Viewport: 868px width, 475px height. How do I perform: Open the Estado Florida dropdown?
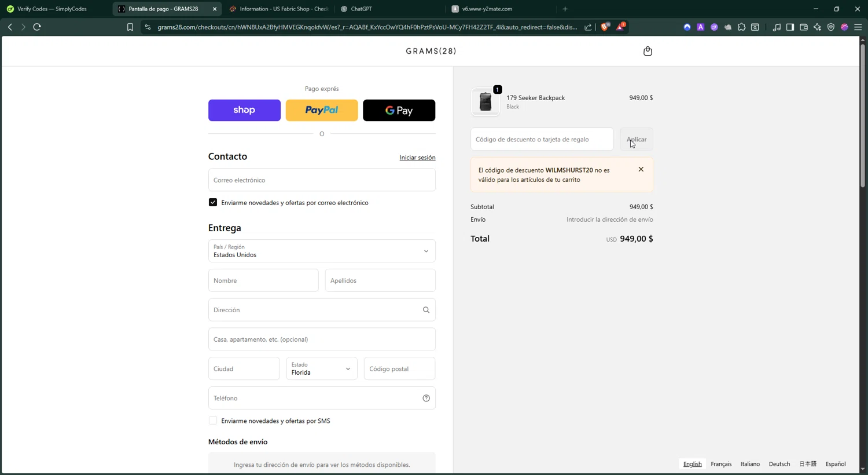click(322, 368)
